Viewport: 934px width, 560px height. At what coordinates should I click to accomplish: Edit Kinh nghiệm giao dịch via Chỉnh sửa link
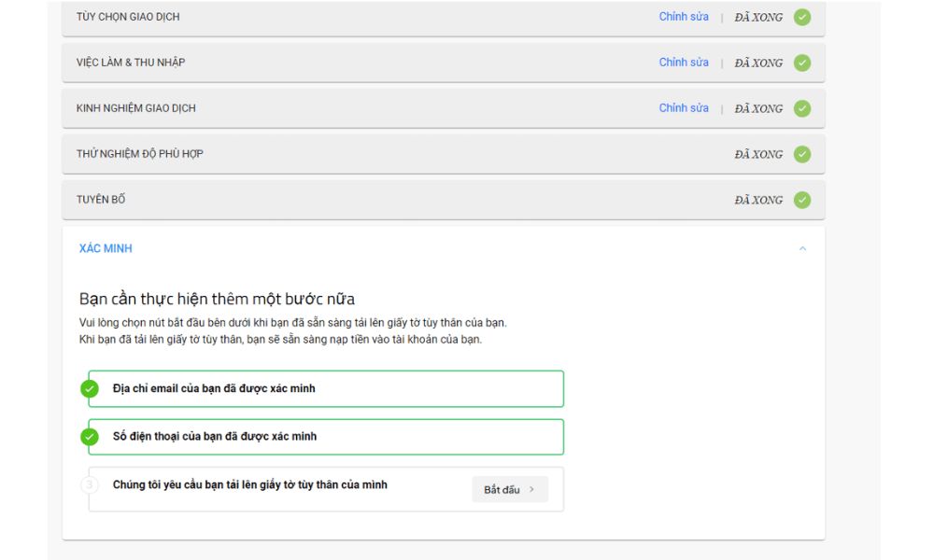[684, 108]
